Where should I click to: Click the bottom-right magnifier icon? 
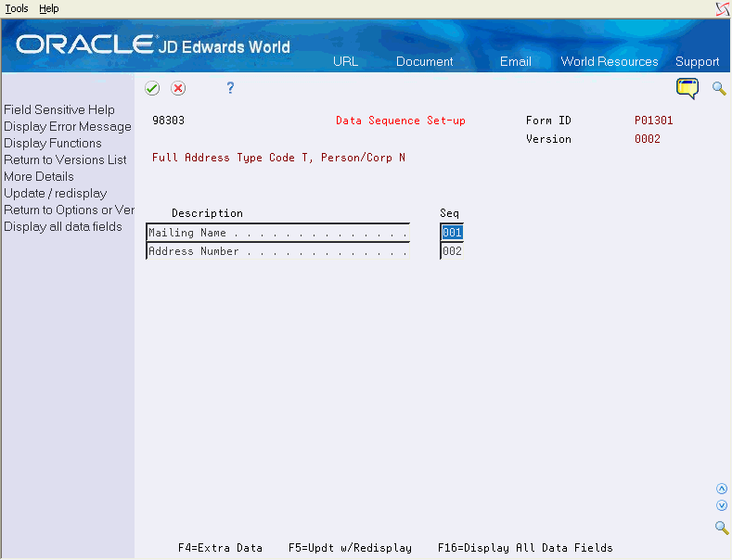(722, 528)
